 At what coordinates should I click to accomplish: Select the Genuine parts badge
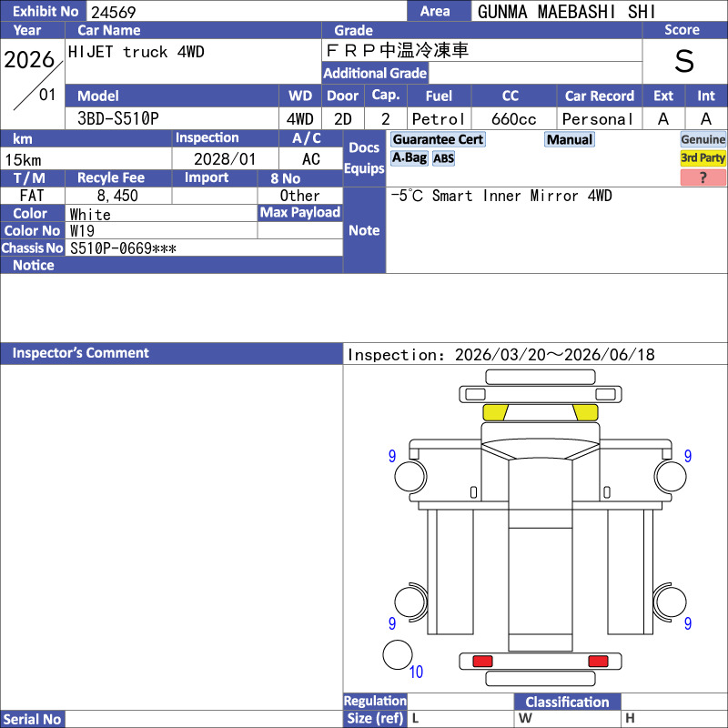click(x=703, y=139)
